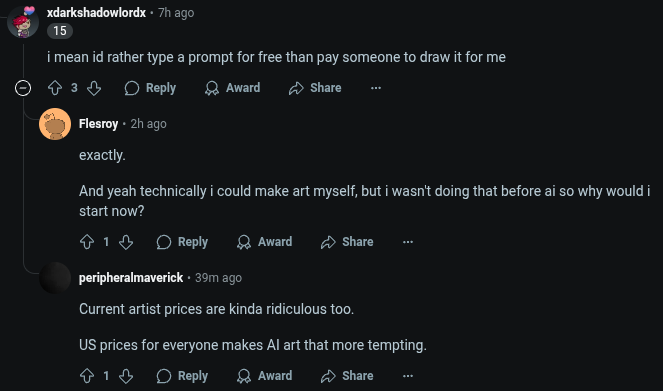Award Flesroy's comment
The width and height of the screenshot is (663, 391).
click(265, 242)
